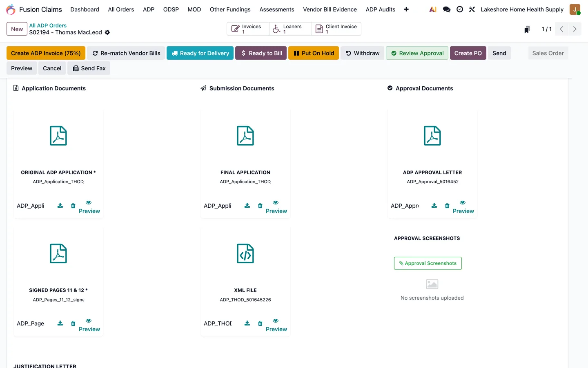Viewport: 588px width, 368px height.
Task: Open the Loaners smart button
Action: pos(290,29)
